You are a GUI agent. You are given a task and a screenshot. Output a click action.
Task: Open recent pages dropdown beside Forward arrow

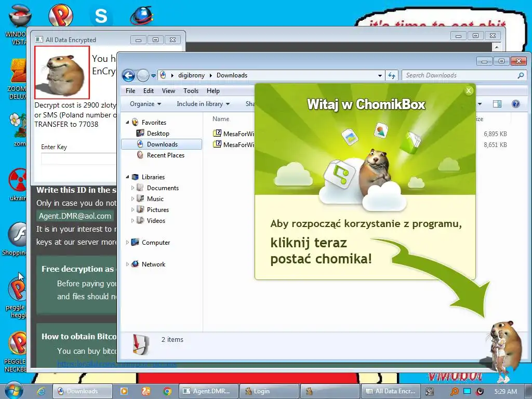tap(153, 76)
